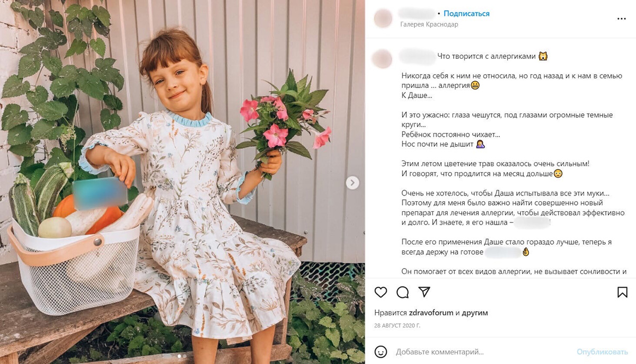This screenshot has height=364, width=636.
Task: Go to next photo arrow
Action: click(352, 183)
